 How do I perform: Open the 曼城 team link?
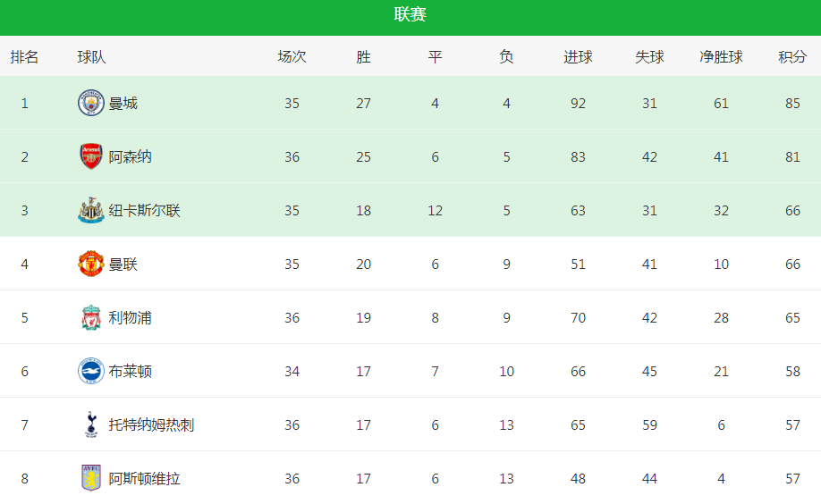[x=123, y=103]
